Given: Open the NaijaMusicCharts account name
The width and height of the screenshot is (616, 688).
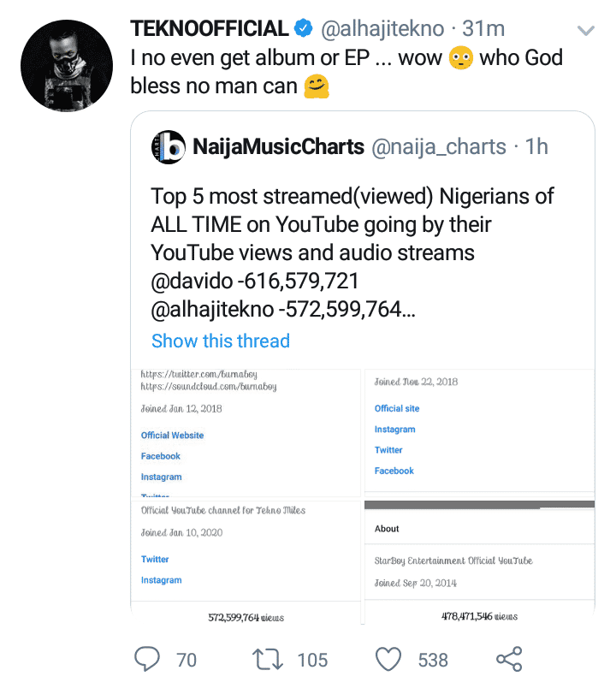Looking at the screenshot, I should (279, 146).
